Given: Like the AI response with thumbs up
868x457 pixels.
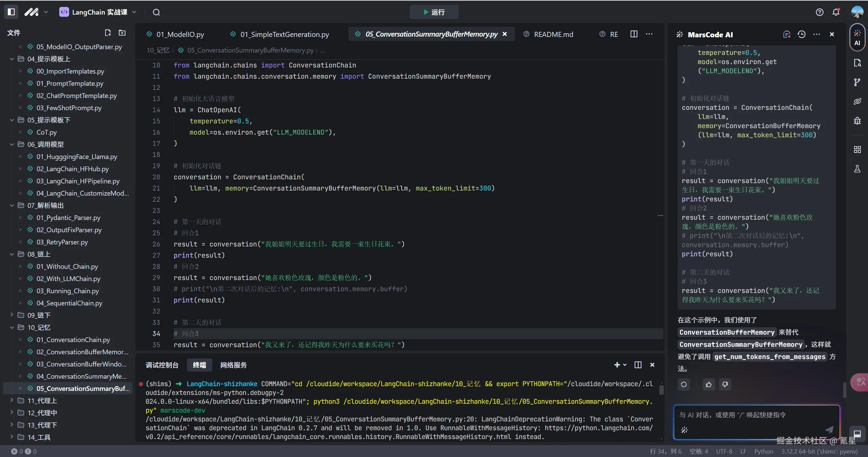Looking at the screenshot, I should tap(709, 384).
